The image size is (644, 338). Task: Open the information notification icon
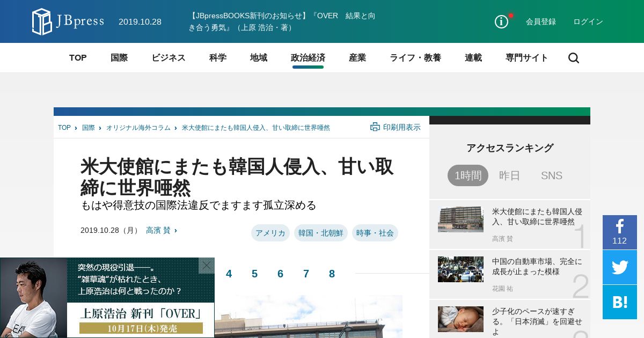tap(501, 21)
